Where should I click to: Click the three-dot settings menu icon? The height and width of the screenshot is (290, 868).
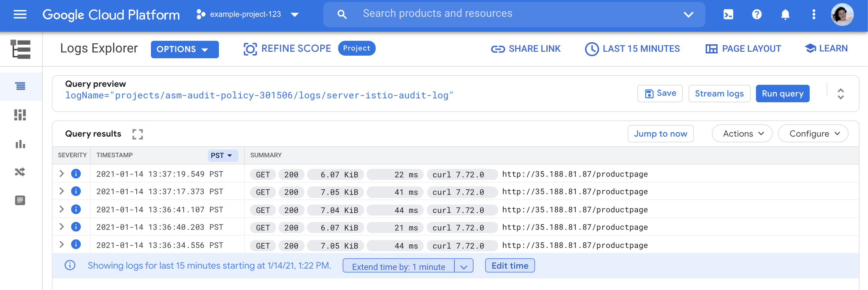click(x=813, y=14)
